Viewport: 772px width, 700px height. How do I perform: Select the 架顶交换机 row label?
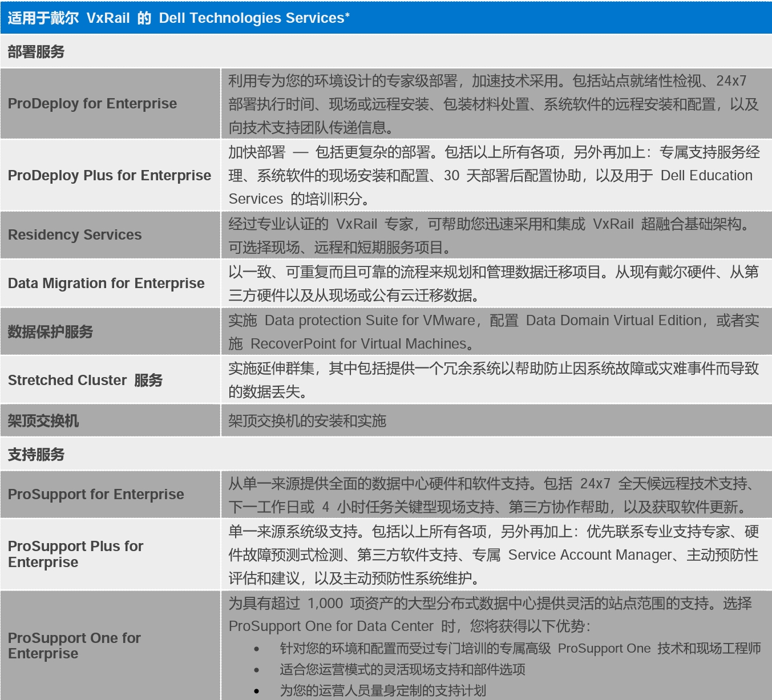point(43,421)
